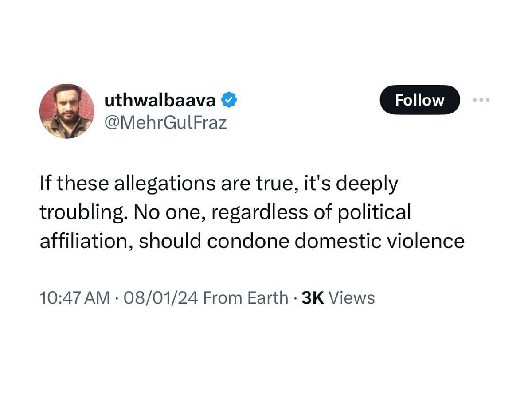Click the Views label beside 3K
Image resolution: width=532 pixels, height=399 pixels.
[x=352, y=298]
